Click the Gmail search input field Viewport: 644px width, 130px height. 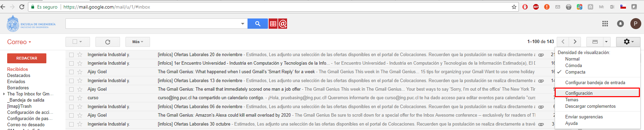tap(153, 24)
